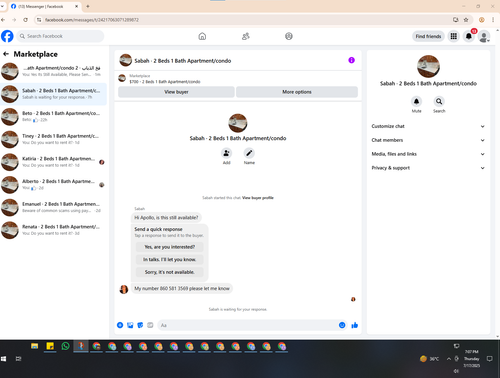Send quick response 'Yes, are you interested?'
This screenshot has height=378, width=500.
(x=169, y=247)
